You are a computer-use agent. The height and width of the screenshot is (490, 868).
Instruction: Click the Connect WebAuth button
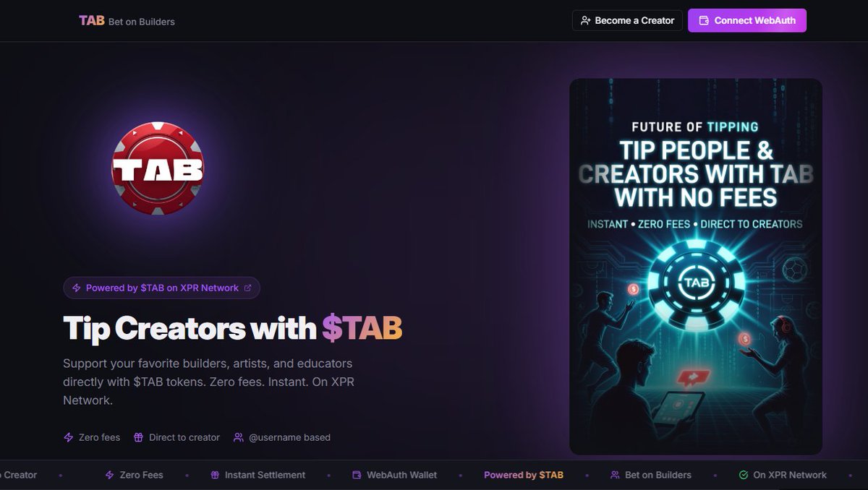(747, 20)
